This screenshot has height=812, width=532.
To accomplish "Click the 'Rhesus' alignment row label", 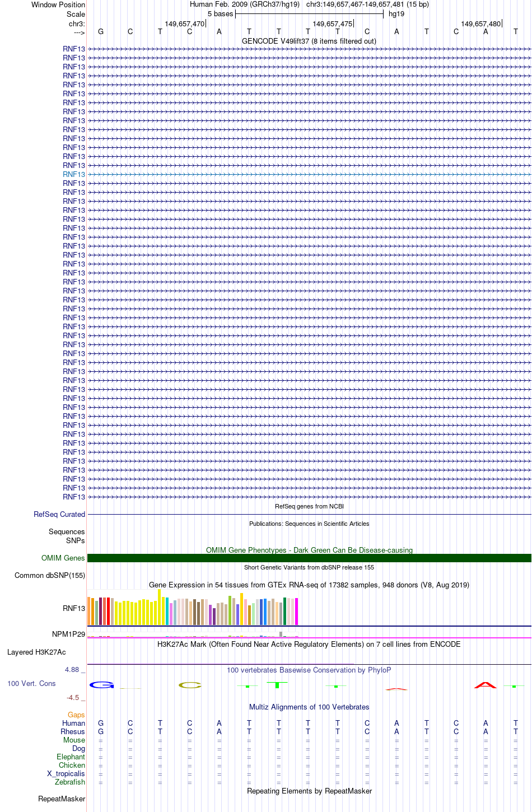I will (73, 732).
